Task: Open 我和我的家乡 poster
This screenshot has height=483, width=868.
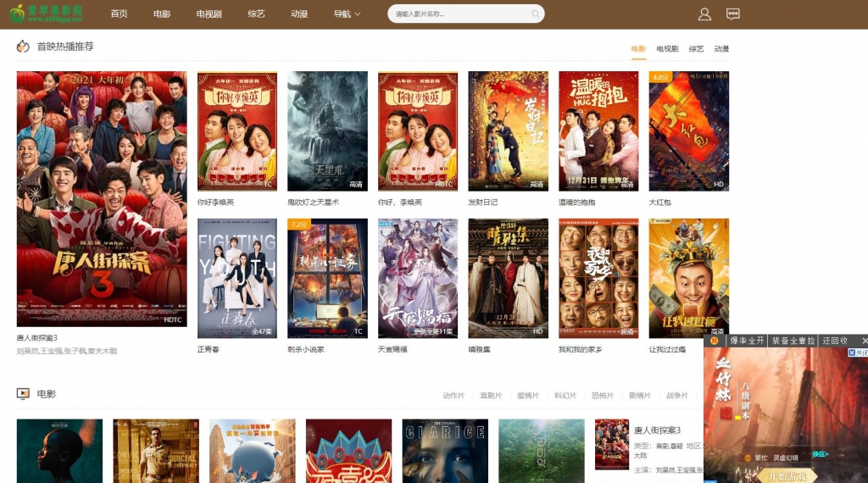Action: [x=598, y=278]
